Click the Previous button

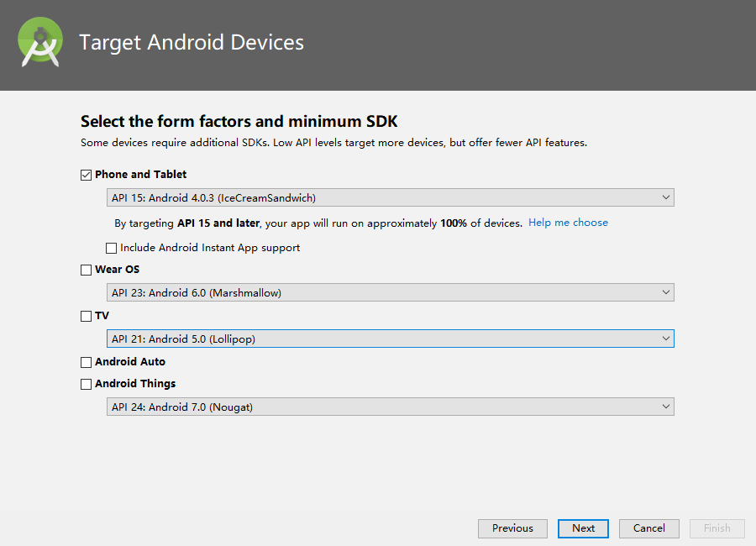coord(512,528)
